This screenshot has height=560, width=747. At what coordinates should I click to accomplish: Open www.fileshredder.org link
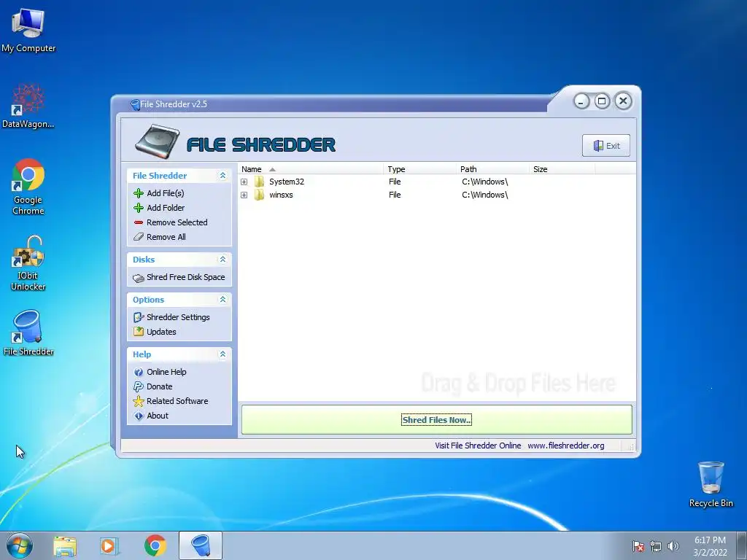pos(566,446)
